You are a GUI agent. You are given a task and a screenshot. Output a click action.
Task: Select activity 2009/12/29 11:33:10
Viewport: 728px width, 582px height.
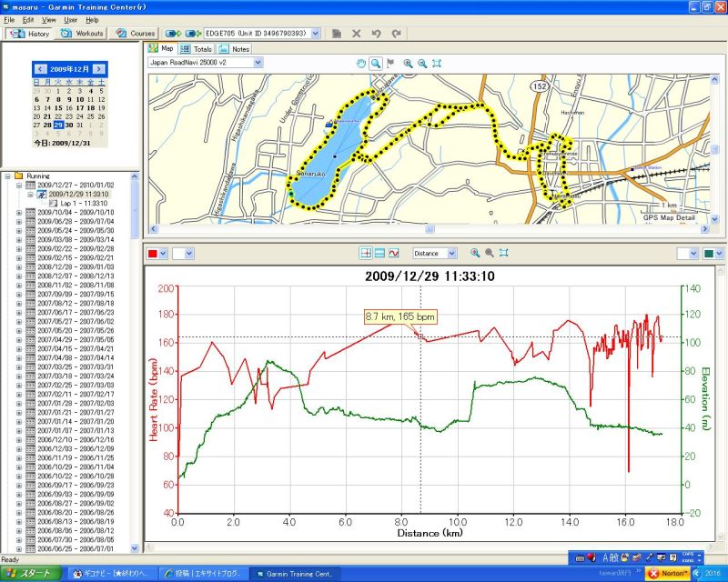coord(78,194)
